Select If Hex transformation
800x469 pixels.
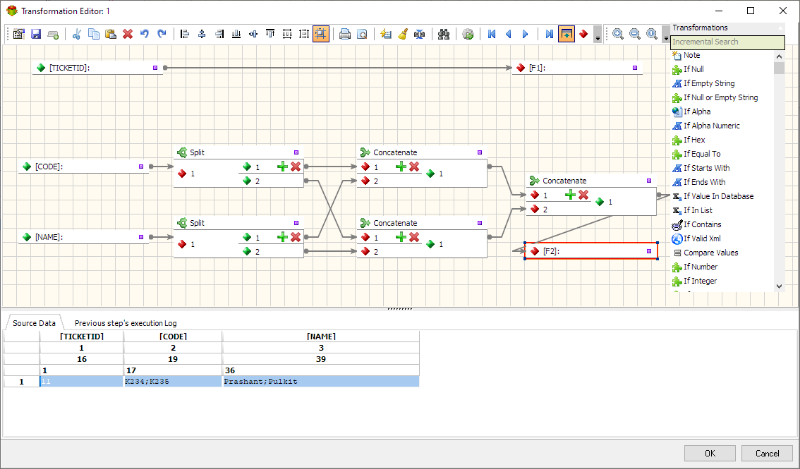[x=694, y=140]
